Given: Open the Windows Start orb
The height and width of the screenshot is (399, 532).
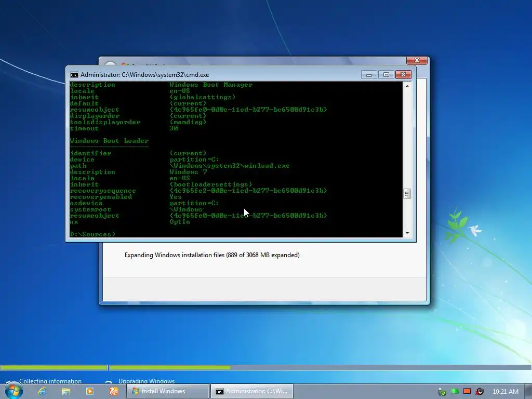Looking at the screenshot, I should [x=14, y=391].
